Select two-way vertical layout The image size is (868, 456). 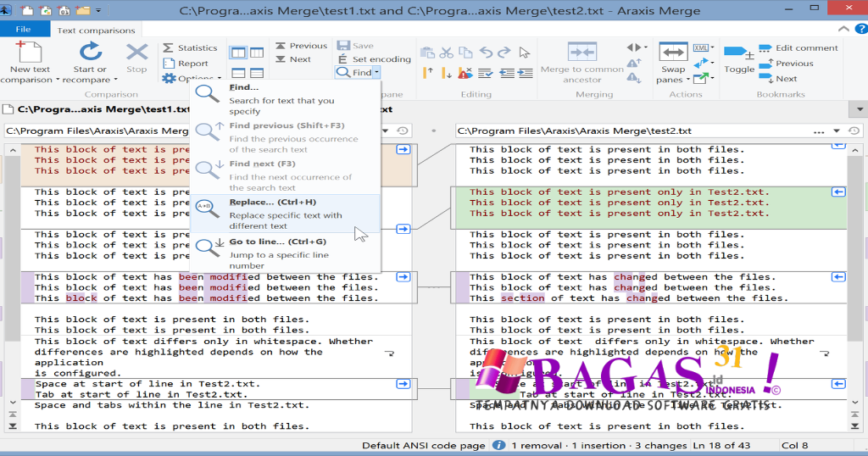pyautogui.click(x=238, y=53)
